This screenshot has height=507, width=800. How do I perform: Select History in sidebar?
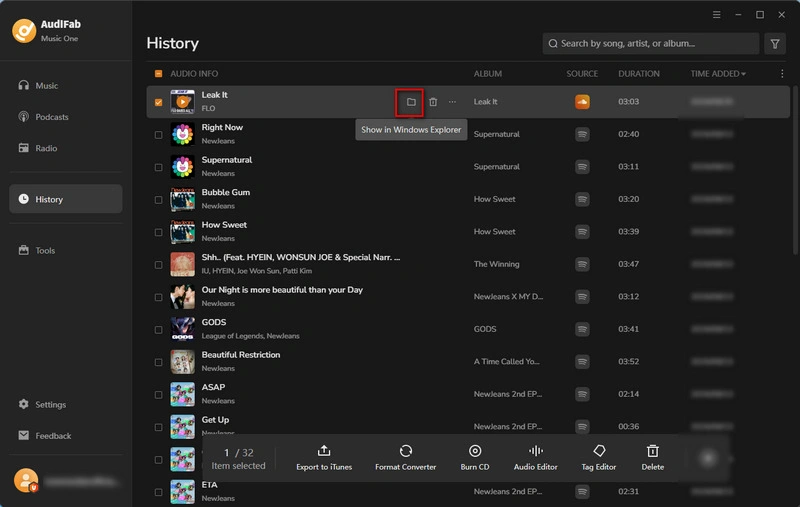pyautogui.click(x=66, y=199)
